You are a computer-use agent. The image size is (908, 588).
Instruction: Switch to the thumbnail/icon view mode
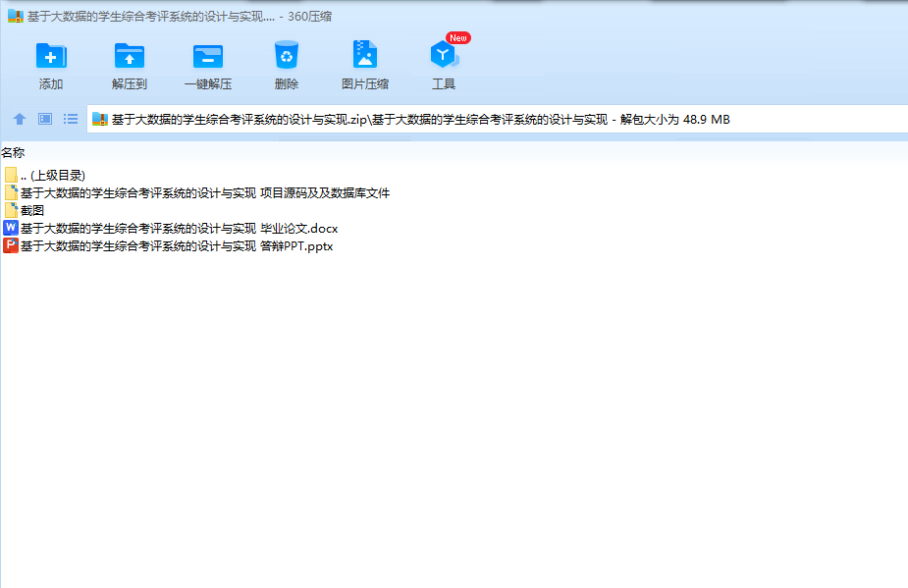45,119
